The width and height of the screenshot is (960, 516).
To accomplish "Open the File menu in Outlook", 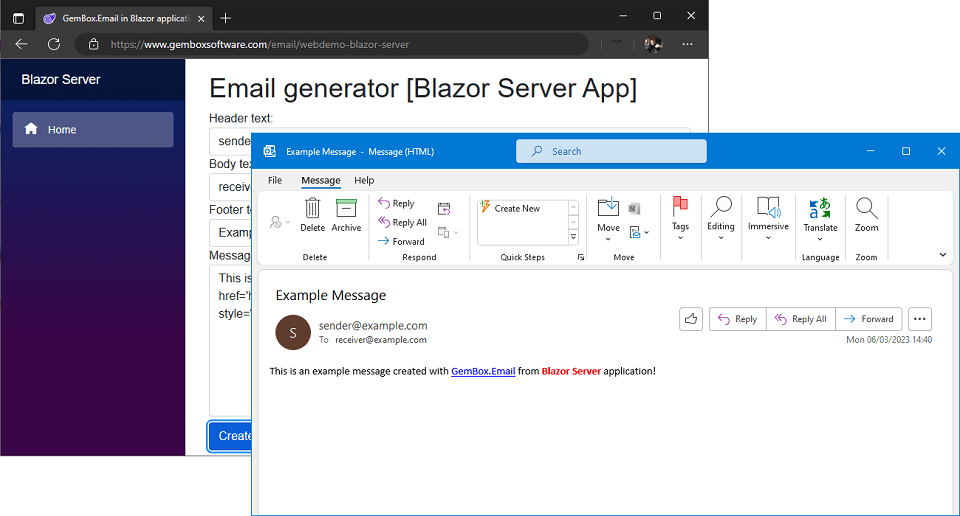I will click(x=274, y=180).
